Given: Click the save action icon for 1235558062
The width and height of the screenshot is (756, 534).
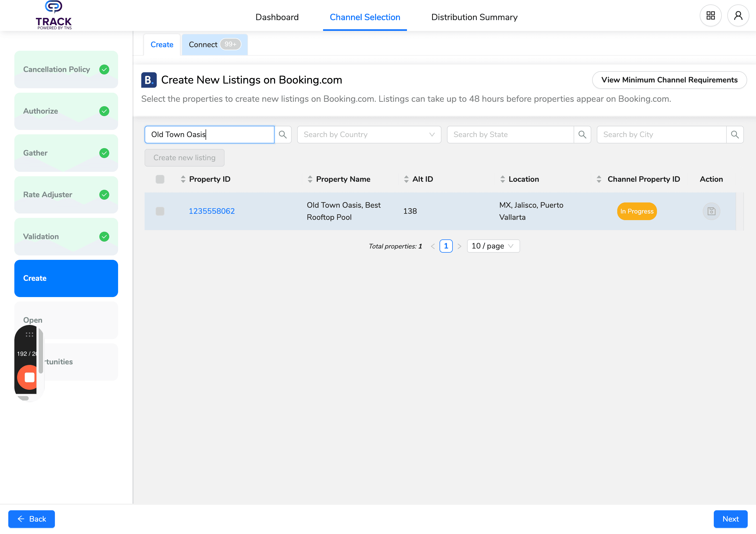Looking at the screenshot, I should [x=711, y=211].
